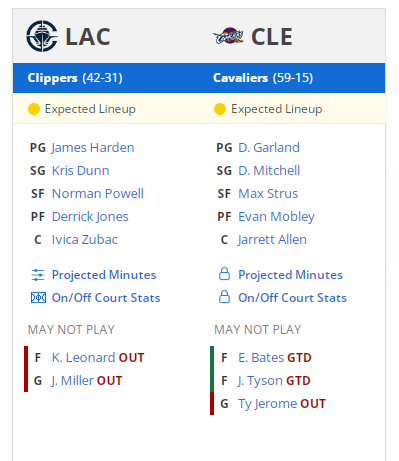Image resolution: width=399 pixels, height=461 pixels.
Task: Select Jarrett Allen in the Cavaliers lineup
Action: coord(272,240)
